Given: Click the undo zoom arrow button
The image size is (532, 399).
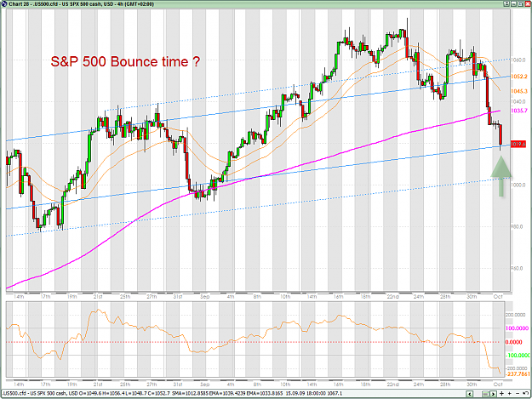Looking at the screenshot, I should pyautogui.click(x=525, y=393).
